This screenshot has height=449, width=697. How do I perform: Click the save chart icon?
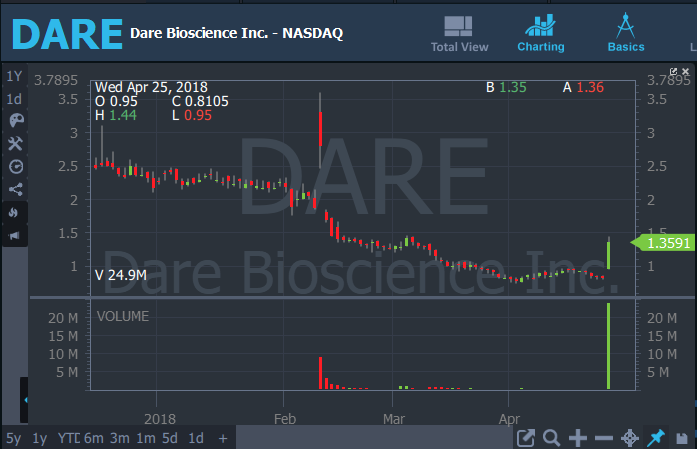tap(682, 439)
